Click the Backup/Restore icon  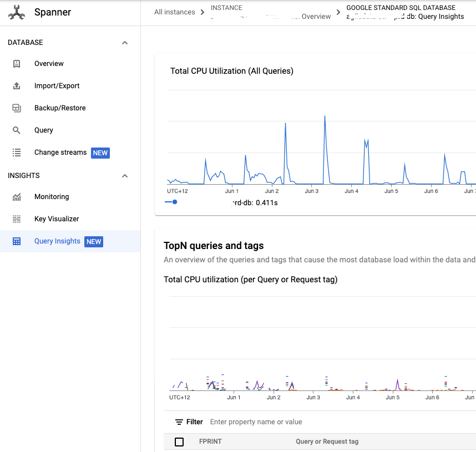(x=17, y=108)
